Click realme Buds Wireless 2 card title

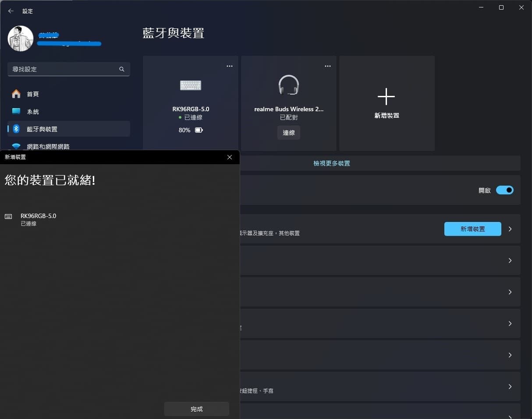point(289,109)
